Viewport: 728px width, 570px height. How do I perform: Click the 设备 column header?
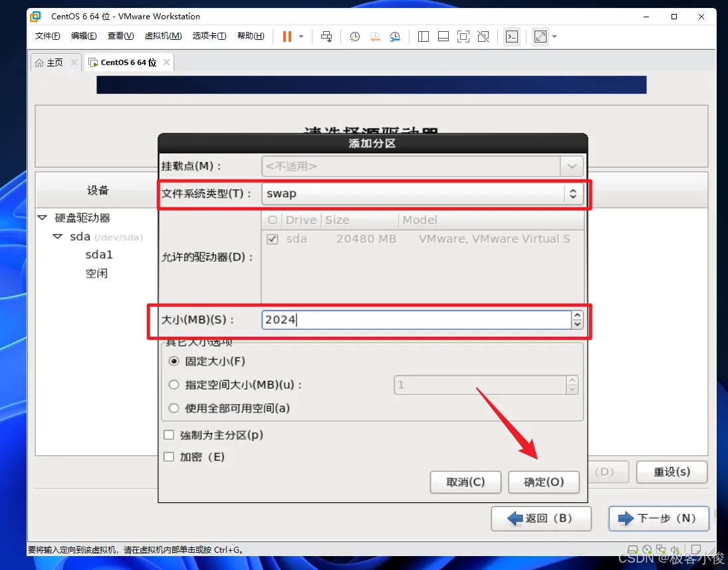click(97, 190)
